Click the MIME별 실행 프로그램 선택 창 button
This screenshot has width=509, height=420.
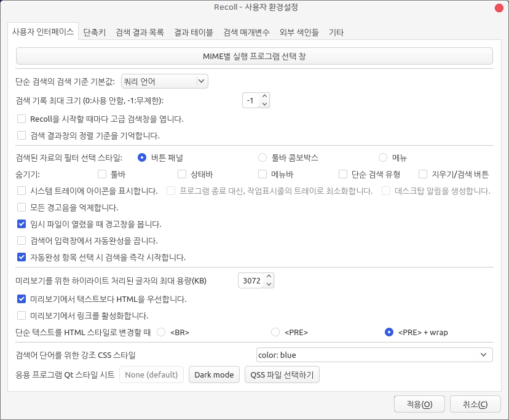pos(254,56)
